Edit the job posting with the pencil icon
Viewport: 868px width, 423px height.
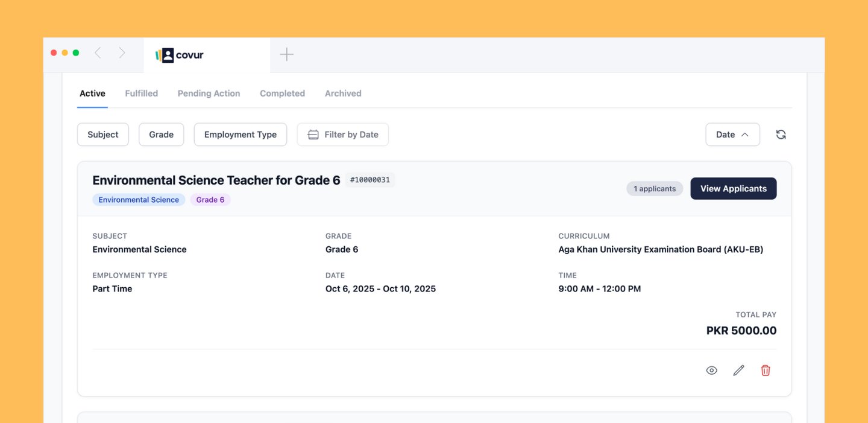pyautogui.click(x=738, y=371)
